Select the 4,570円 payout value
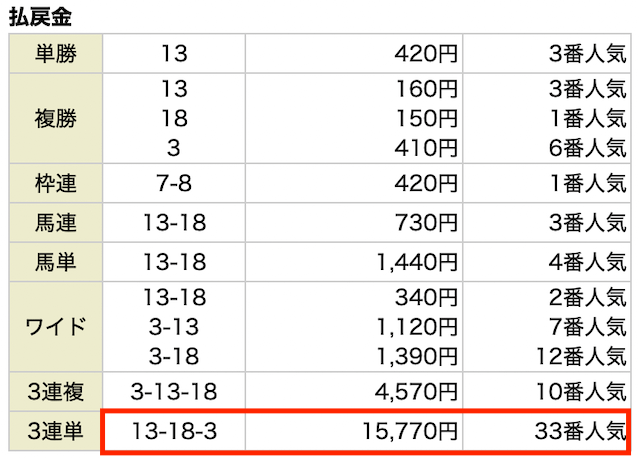 (x=416, y=392)
